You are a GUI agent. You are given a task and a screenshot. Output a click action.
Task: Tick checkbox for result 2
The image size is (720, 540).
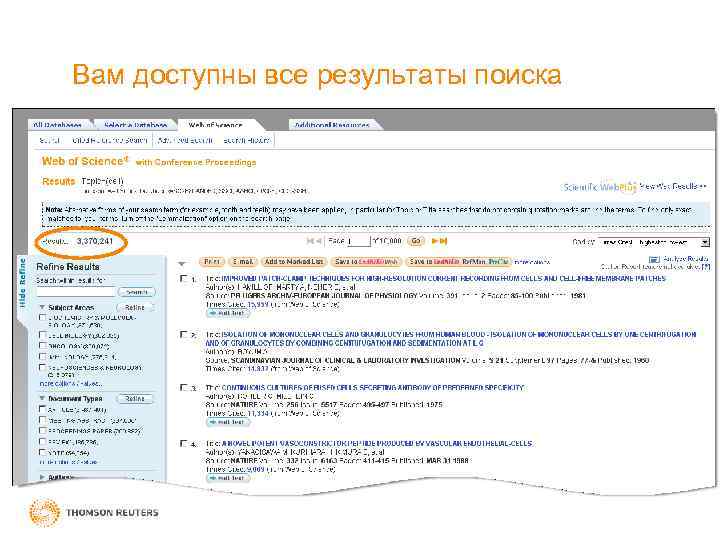click(x=184, y=334)
